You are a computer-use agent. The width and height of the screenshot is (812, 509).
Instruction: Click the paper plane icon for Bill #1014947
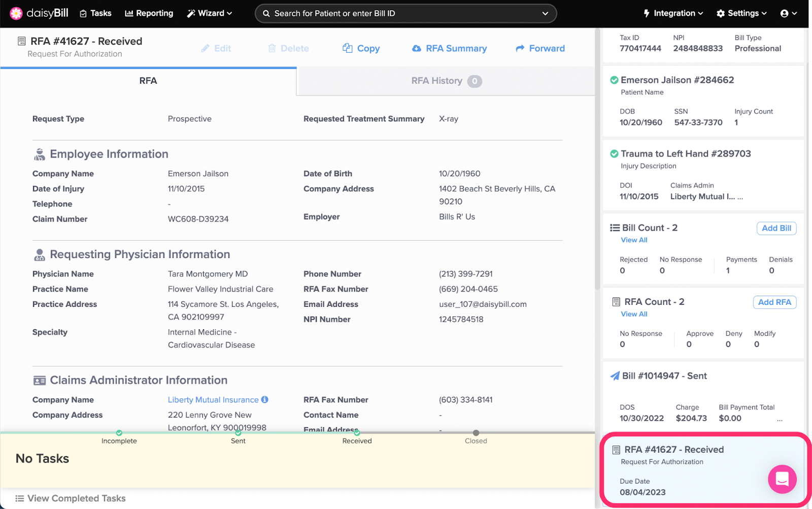(x=615, y=376)
